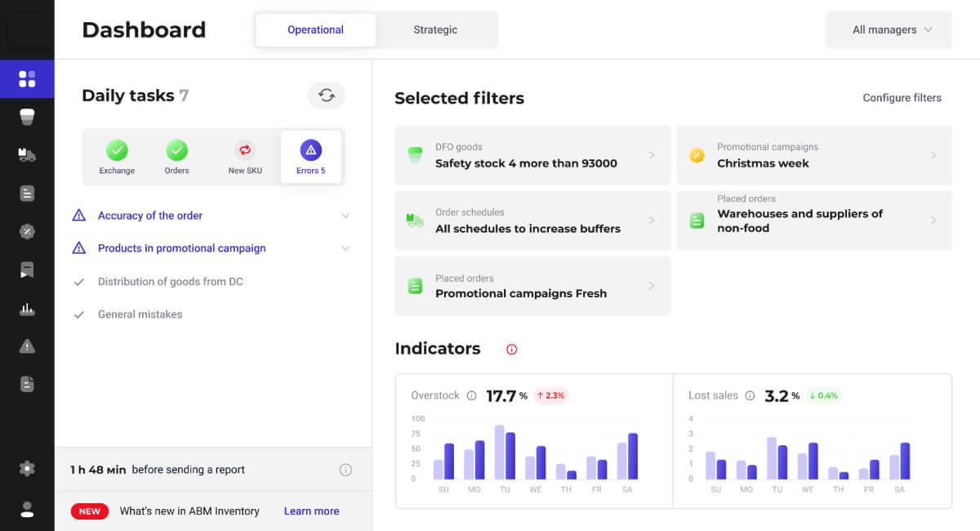Open the All managers dropdown
This screenshot has height=531, width=980.
tap(889, 30)
